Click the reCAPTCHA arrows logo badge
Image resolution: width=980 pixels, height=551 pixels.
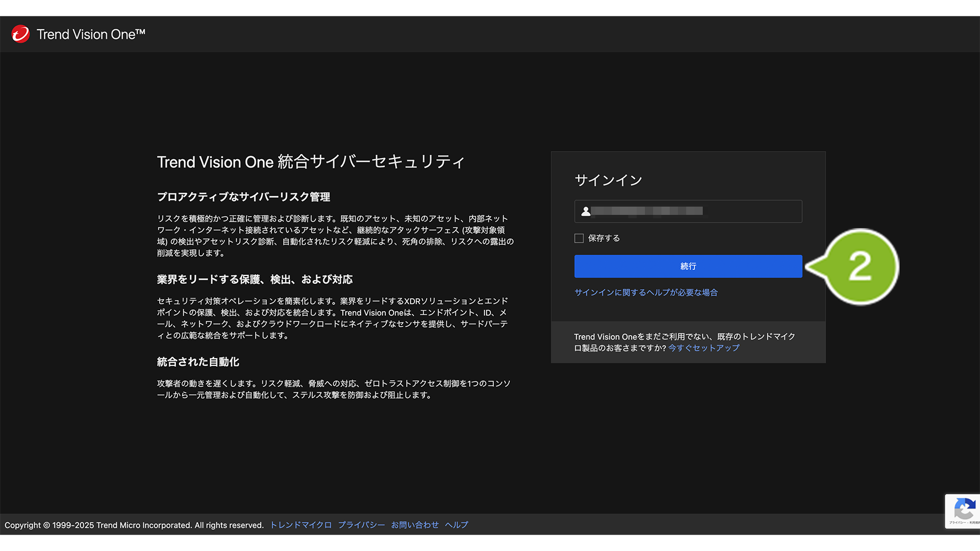point(964,508)
